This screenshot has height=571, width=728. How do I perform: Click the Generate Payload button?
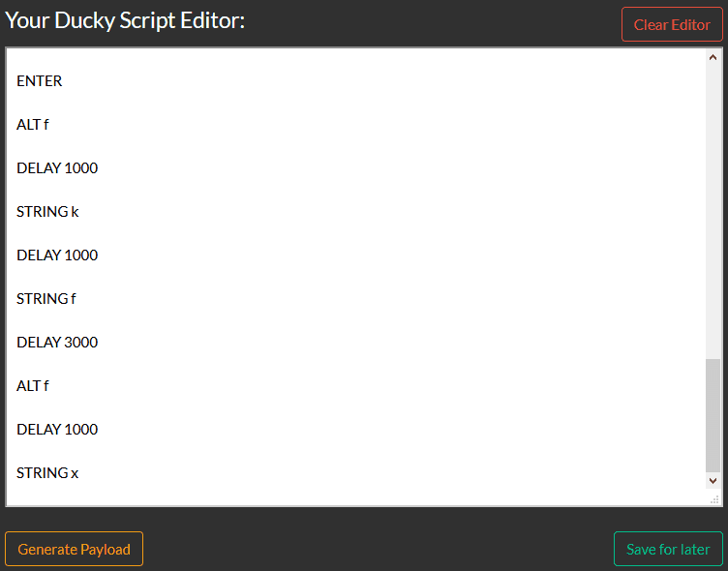(74, 549)
